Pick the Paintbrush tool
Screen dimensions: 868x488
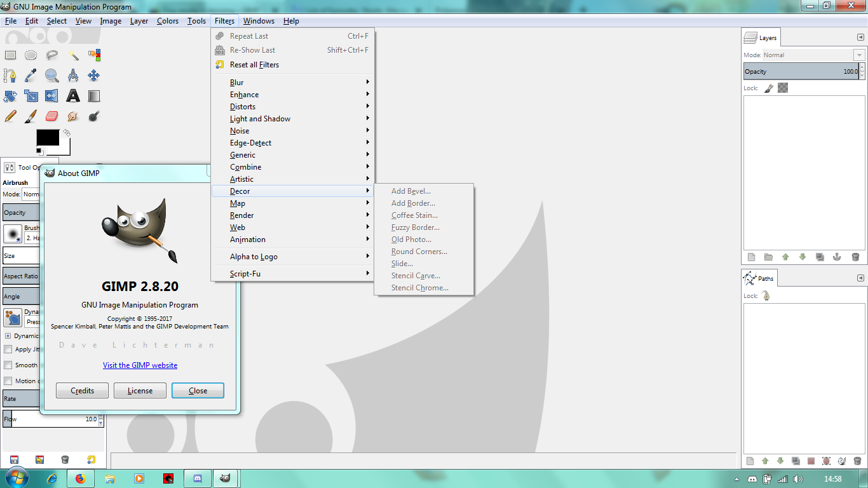(x=31, y=116)
